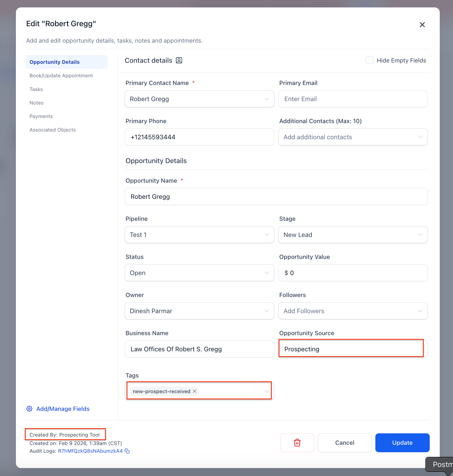Open the audit log link R7hMfQzkQ8sNAbumzkA4
453x476 pixels.
pos(90,451)
